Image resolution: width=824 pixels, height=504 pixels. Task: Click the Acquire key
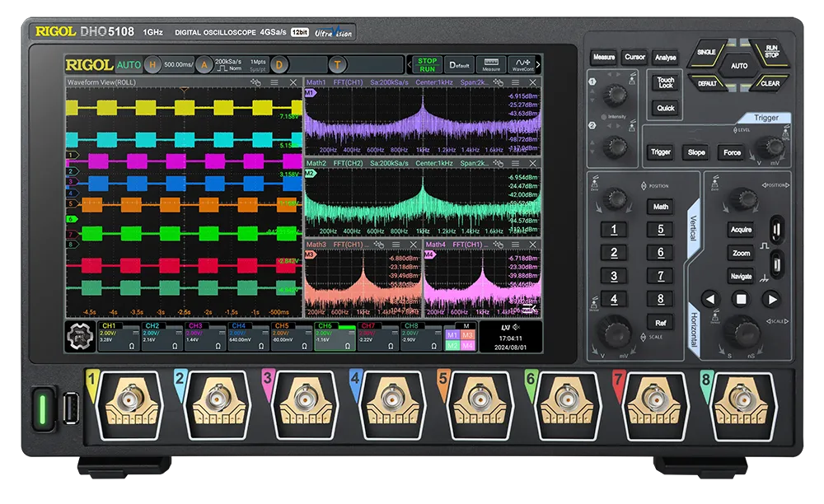(x=741, y=230)
